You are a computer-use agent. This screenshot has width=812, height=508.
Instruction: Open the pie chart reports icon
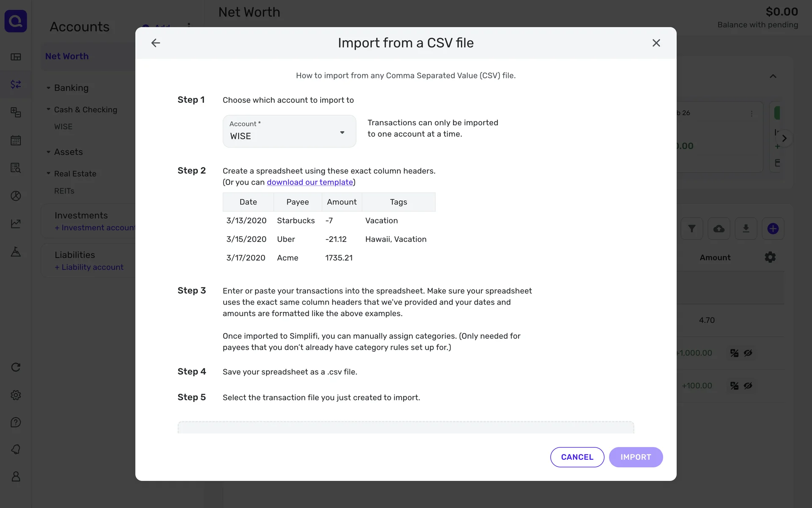tap(16, 196)
